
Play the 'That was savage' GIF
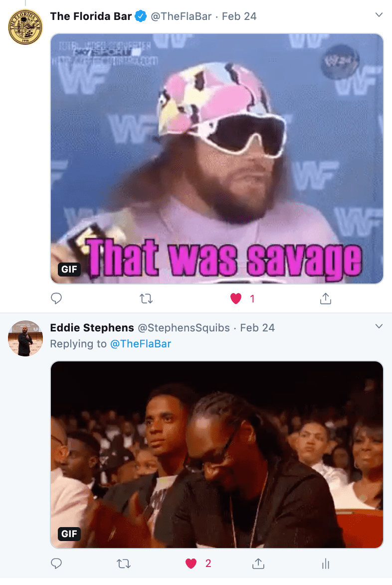217,159
